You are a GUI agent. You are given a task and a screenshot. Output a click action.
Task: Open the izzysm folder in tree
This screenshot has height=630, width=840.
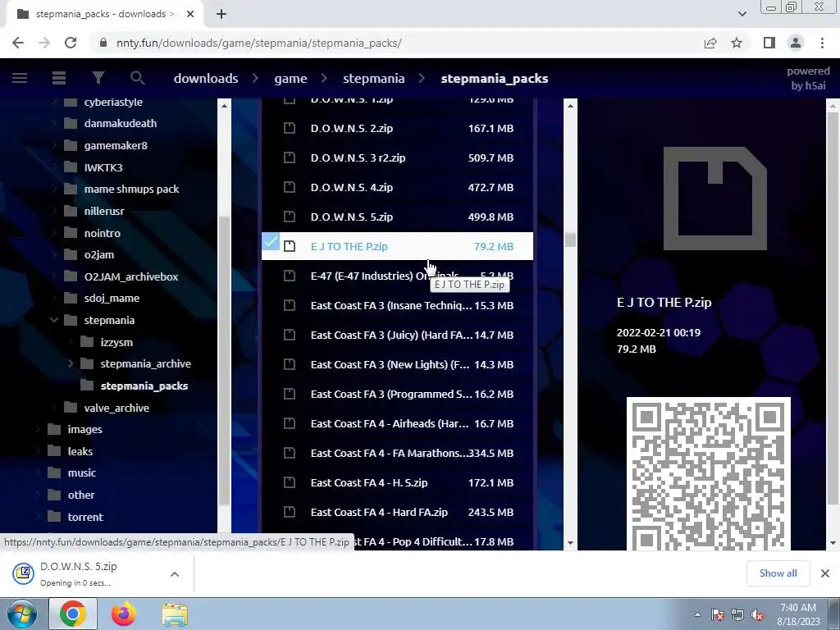(x=116, y=342)
